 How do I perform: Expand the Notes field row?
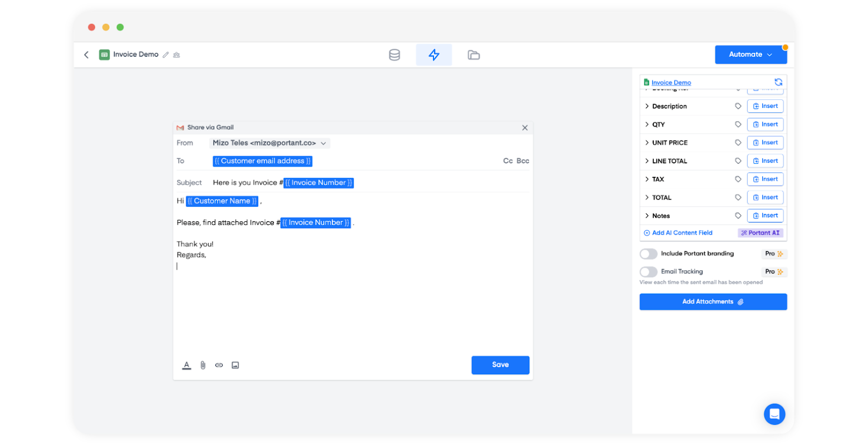(647, 216)
